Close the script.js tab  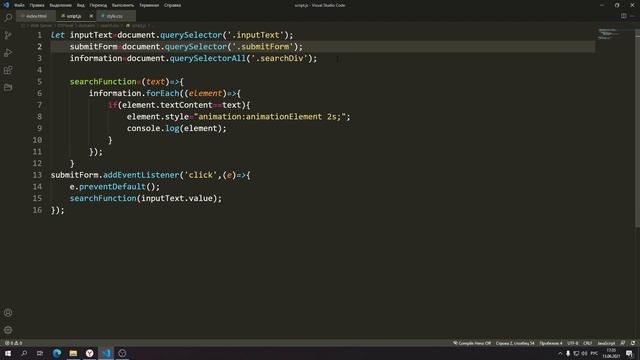tap(91, 16)
